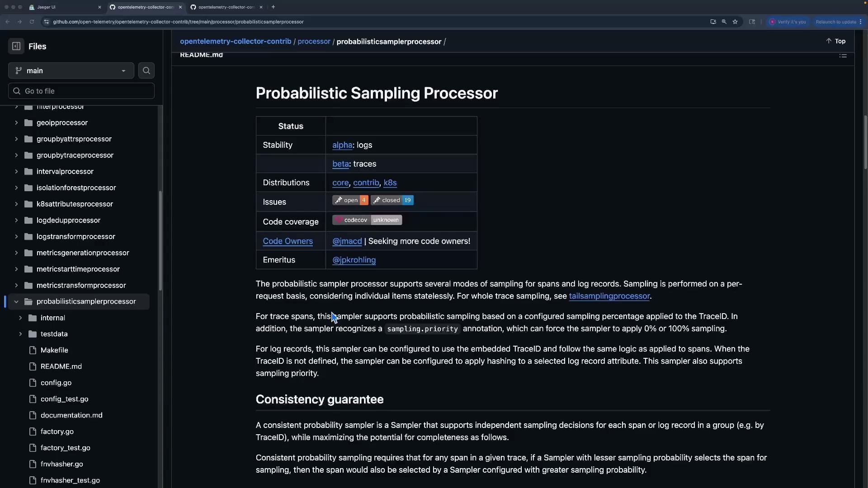Open factory_test.go in file tree

65,448
